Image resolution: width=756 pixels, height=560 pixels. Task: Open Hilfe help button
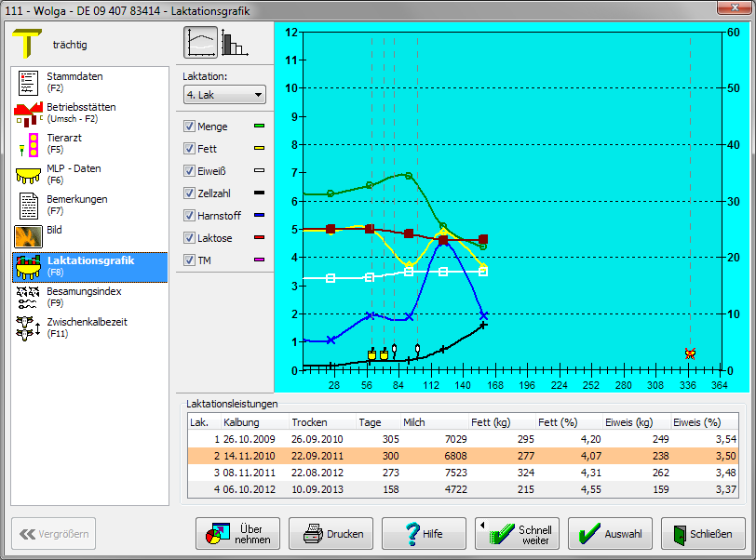[x=424, y=534]
